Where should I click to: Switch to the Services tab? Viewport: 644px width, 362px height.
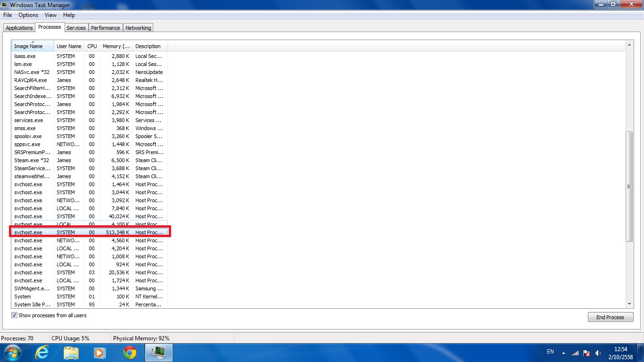pyautogui.click(x=76, y=28)
